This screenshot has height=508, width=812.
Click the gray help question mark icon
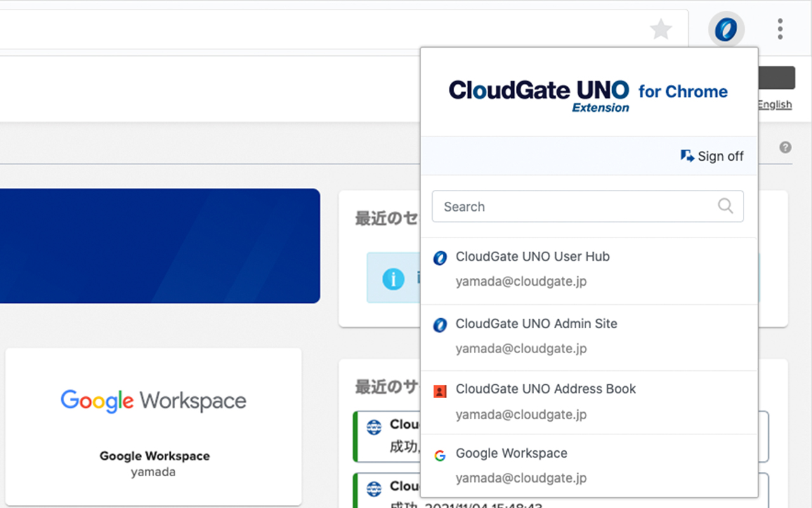[785, 147]
